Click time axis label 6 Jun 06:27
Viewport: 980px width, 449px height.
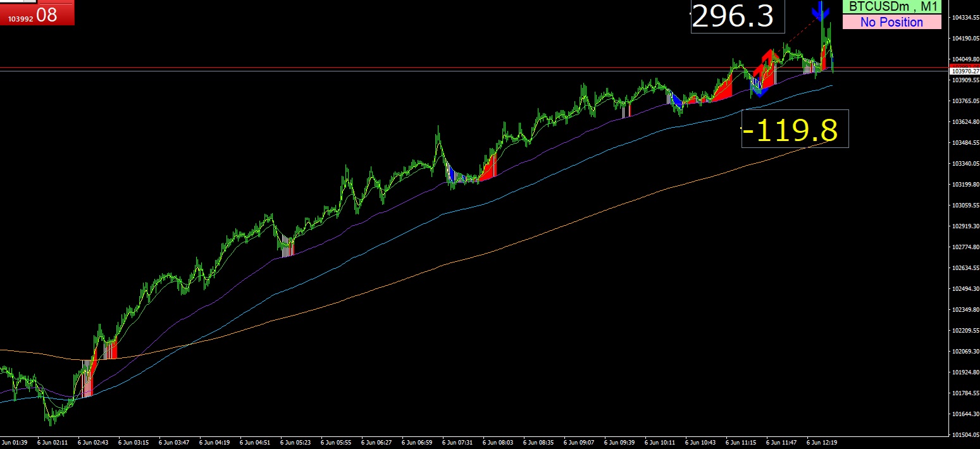click(376, 443)
